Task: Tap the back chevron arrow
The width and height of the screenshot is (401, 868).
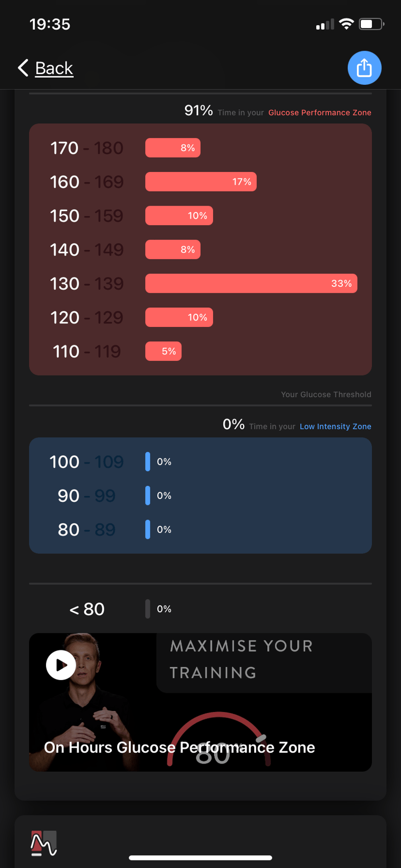Action: pos(23,68)
